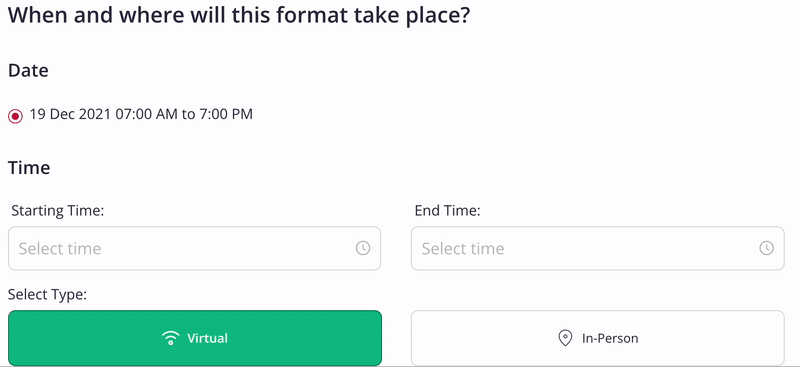Select the 19 Dec 2021 radio button
Image resolution: width=800 pixels, height=367 pixels.
(x=15, y=116)
